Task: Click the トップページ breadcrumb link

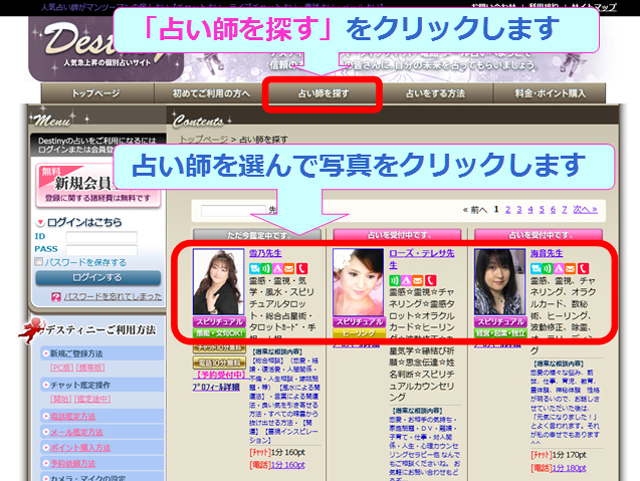Action: pos(204,140)
